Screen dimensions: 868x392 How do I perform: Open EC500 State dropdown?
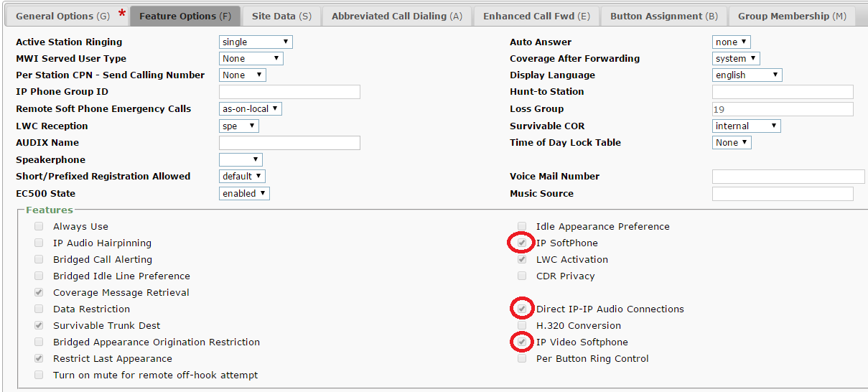[x=244, y=194]
